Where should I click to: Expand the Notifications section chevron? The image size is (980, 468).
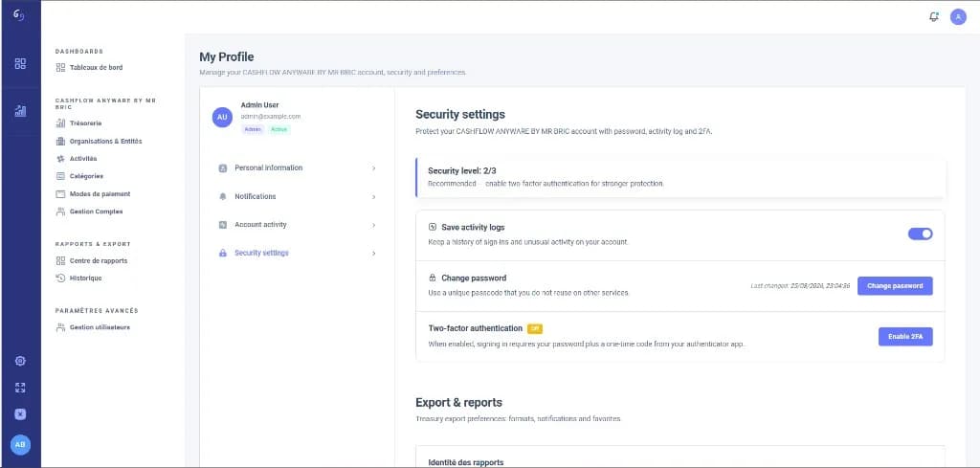click(374, 197)
